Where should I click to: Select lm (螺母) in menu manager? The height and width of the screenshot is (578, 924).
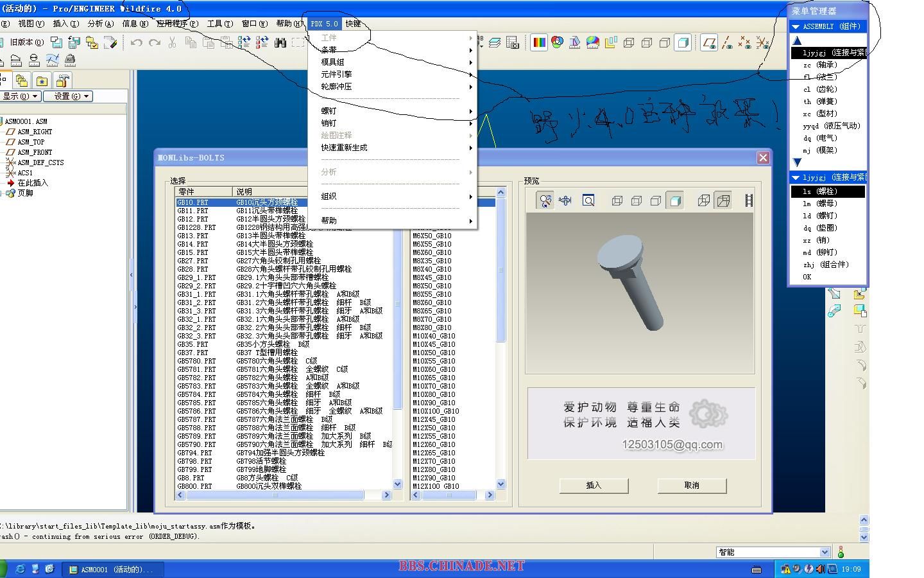tap(828, 204)
